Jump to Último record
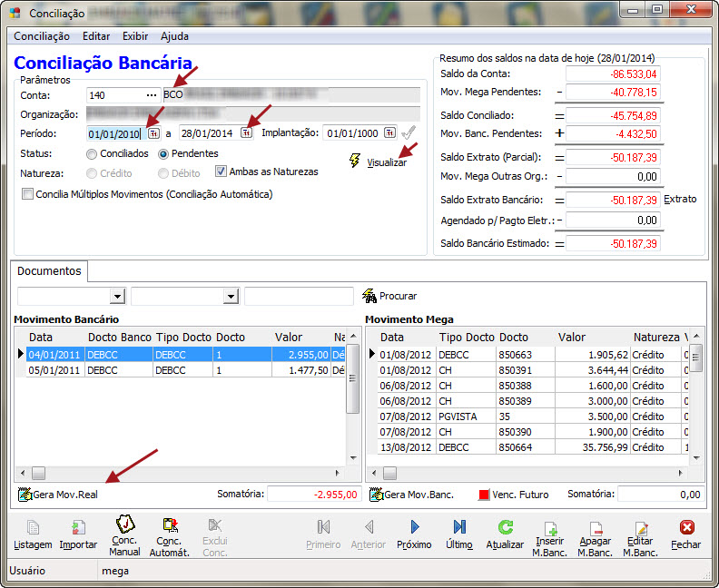Viewport: 719px width, 588px height. pyautogui.click(x=459, y=530)
